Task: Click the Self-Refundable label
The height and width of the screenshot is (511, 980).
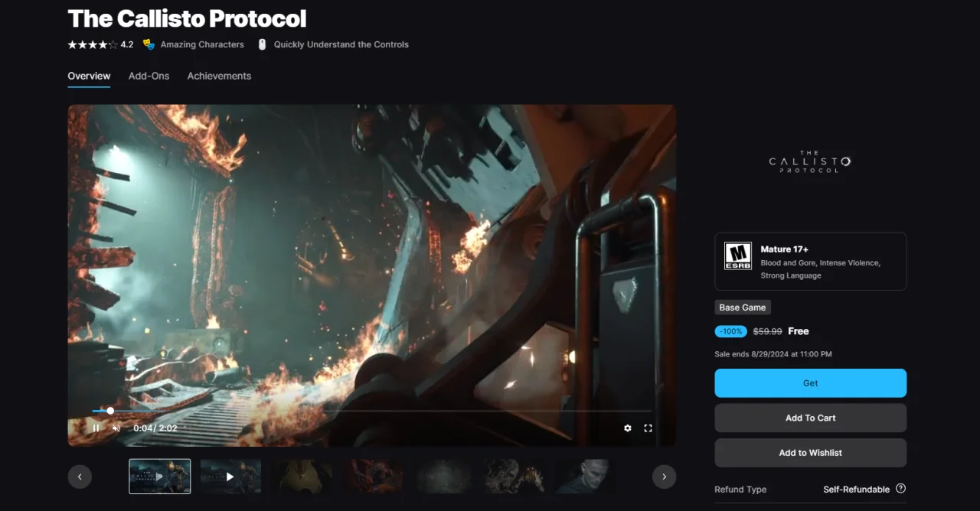Action: tap(856, 489)
